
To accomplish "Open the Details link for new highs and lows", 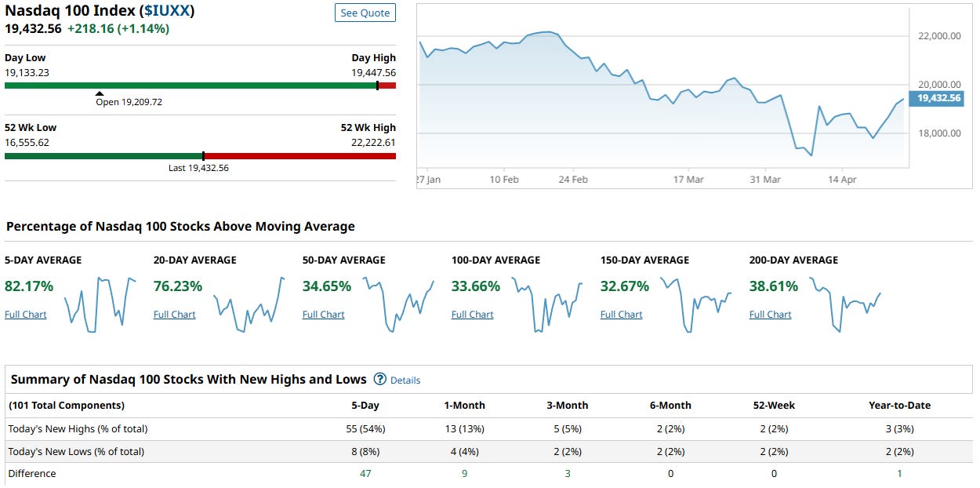I will tap(405, 381).
